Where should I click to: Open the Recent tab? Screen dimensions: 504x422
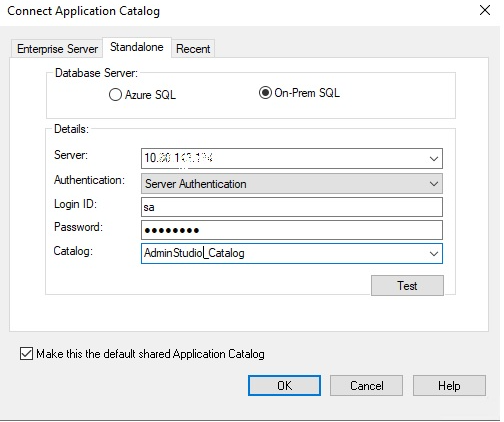click(193, 49)
